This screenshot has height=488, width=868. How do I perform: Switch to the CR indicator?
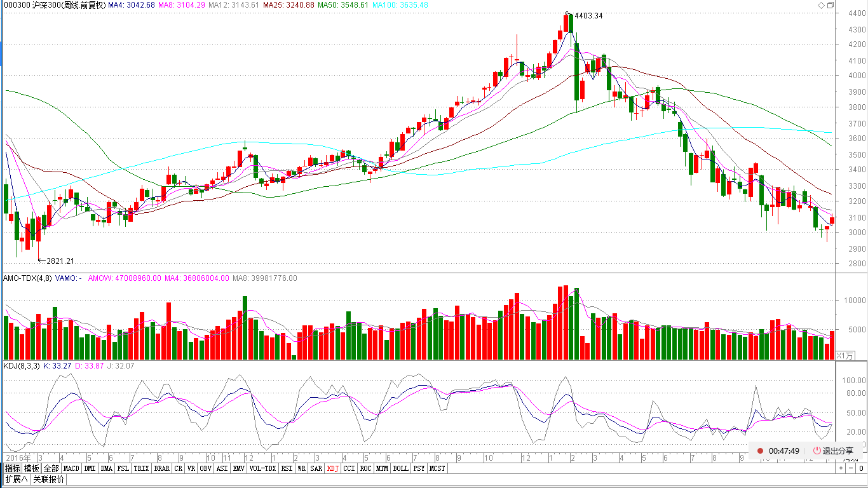(179, 468)
